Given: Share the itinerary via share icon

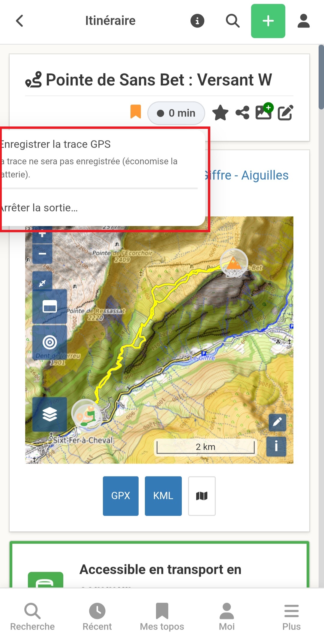Looking at the screenshot, I should [x=242, y=113].
